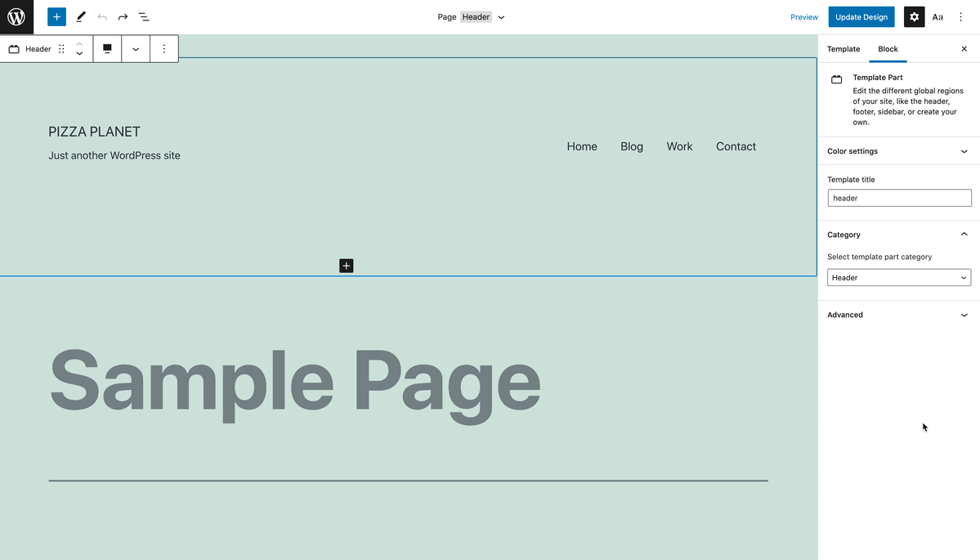Redo the last change
This screenshot has width=980, height=560.
click(123, 17)
